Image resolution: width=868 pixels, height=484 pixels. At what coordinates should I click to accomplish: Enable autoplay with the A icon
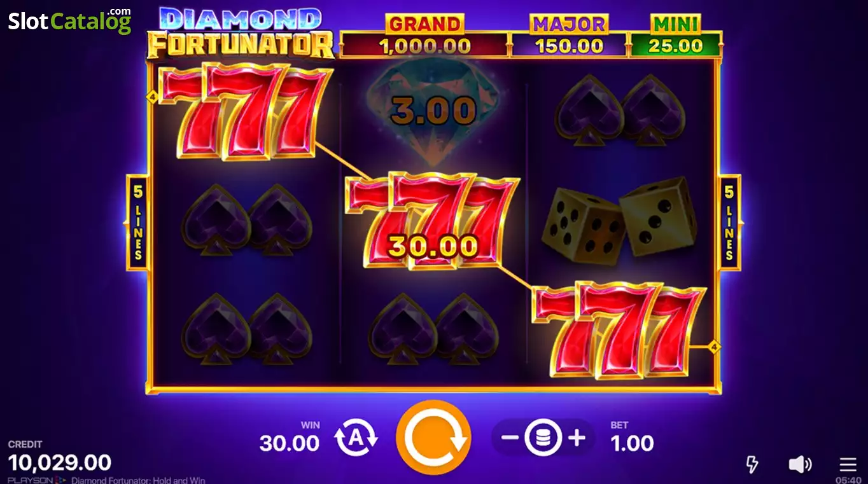pos(356,438)
